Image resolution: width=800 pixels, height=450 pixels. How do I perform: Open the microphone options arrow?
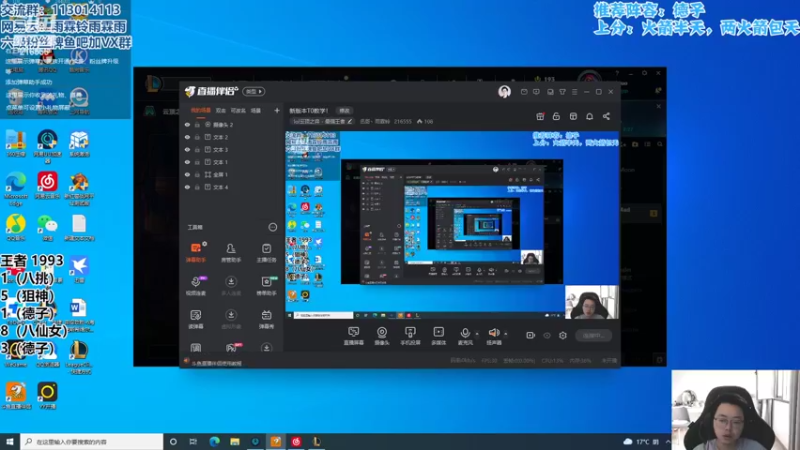tap(477, 334)
